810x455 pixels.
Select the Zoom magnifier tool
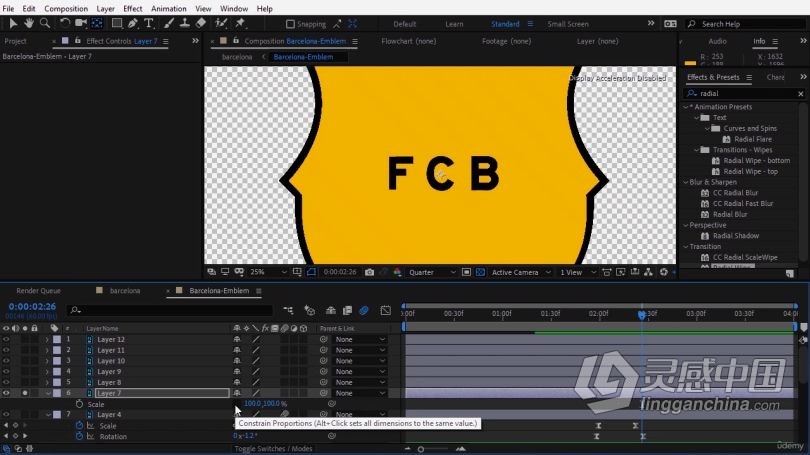tap(45, 23)
